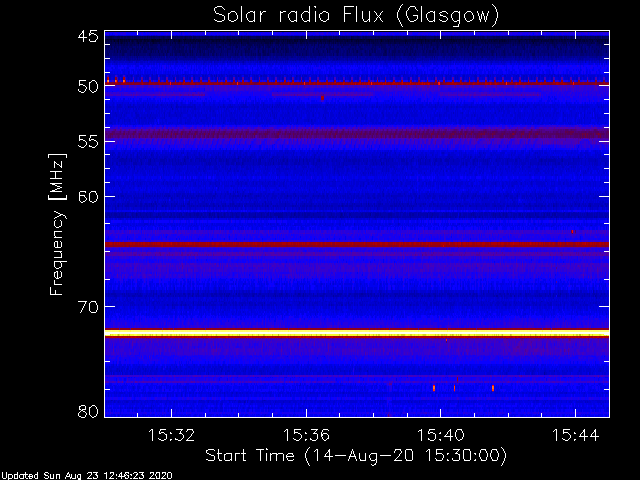This screenshot has height=480, width=640.
Task: Click the 15:40 time axis label
Action: point(440,435)
